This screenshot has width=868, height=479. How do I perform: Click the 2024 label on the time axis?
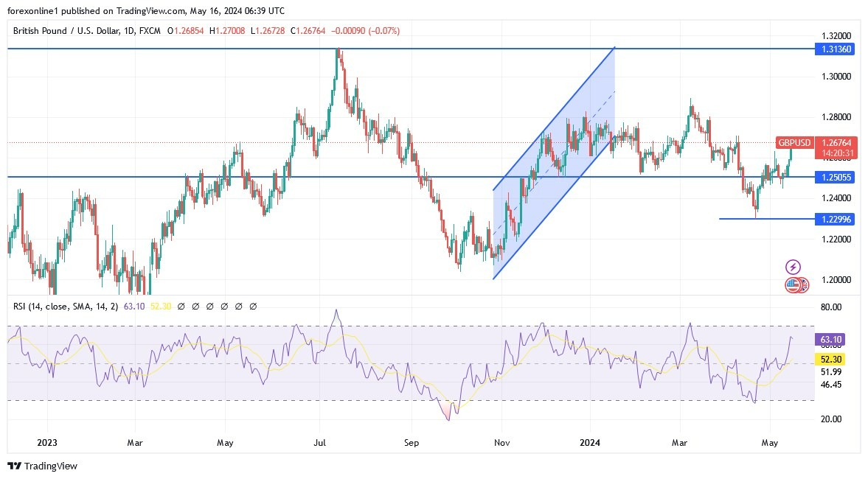[588, 443]
